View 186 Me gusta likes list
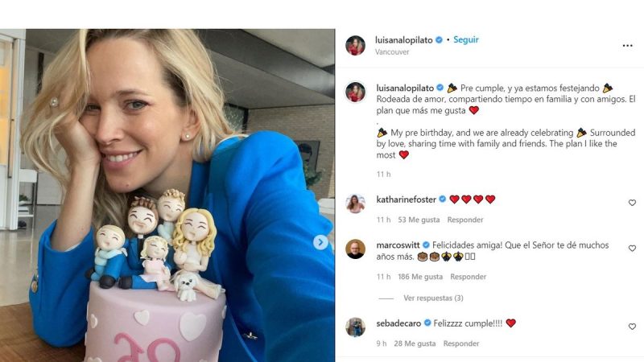The image size is (644, 362). (420, 277)
